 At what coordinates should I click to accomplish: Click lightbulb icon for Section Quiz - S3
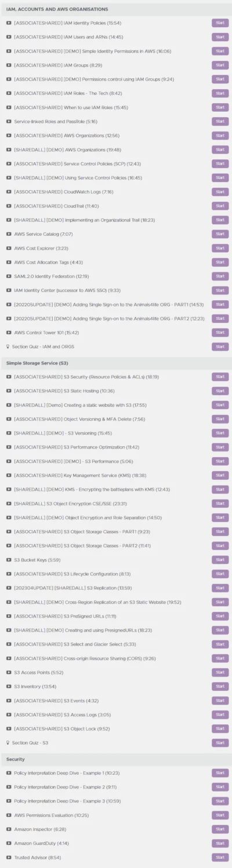(x=8, y=743)
